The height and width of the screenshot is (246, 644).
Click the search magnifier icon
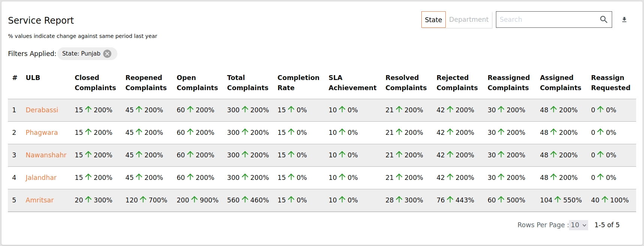point(604,20)
